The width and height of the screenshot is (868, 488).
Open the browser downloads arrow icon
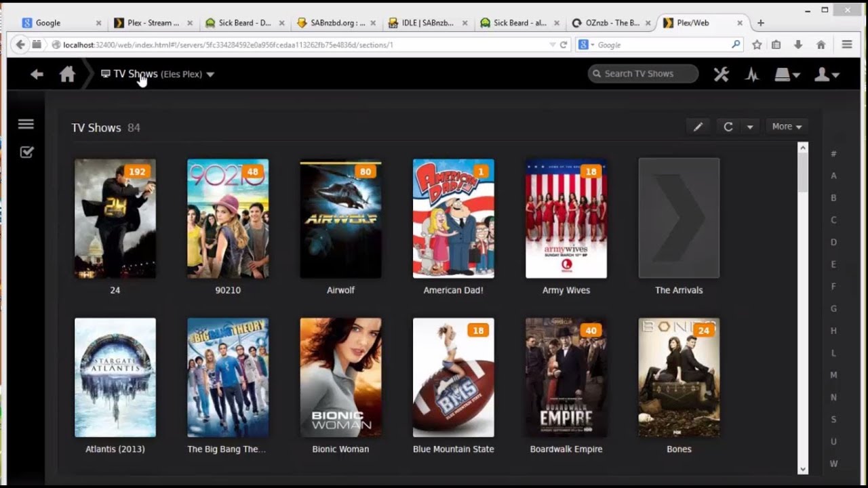(x=798, y=45)
